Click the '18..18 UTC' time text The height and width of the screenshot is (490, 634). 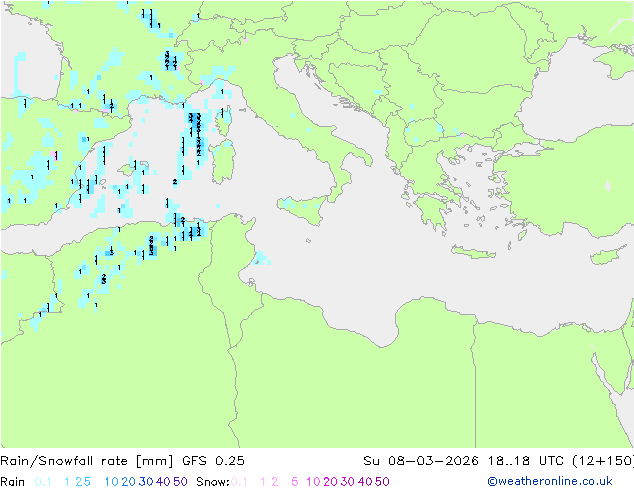[526, 461]
